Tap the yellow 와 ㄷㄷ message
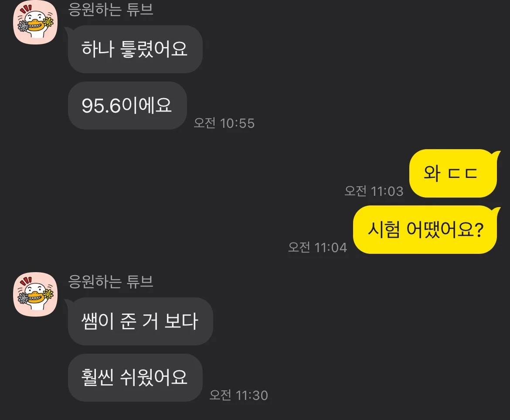This screenshot has width=510, height=420. tap(453, 174)
